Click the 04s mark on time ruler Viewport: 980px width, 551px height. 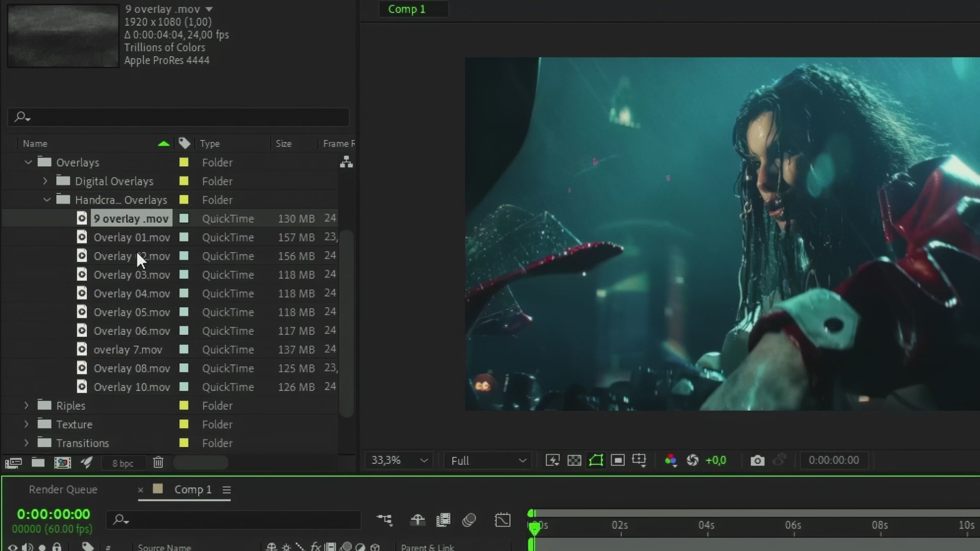(x=706, y=525)
